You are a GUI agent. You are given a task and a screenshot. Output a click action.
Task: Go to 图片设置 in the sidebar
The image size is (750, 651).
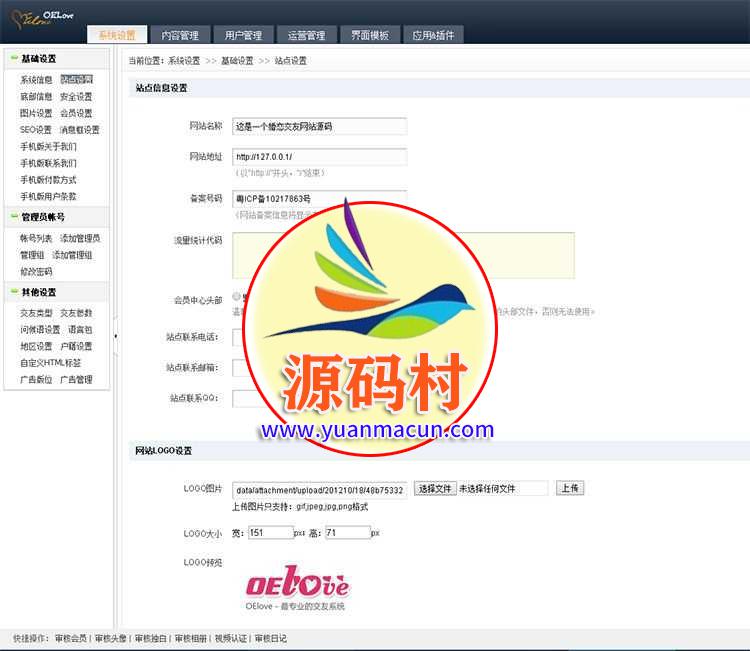pyautogui.click(x=36, y=113)
